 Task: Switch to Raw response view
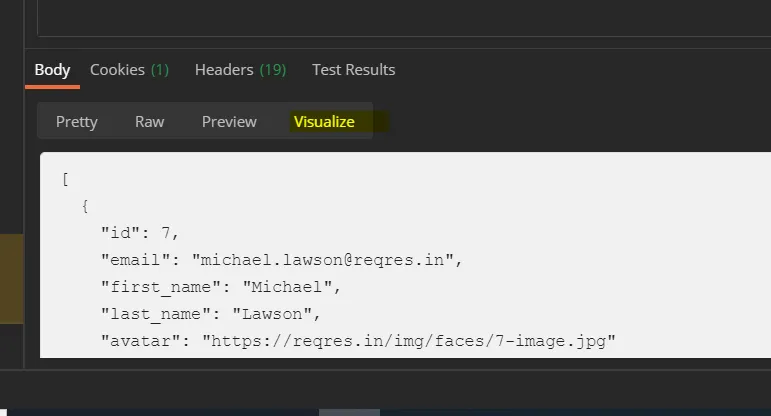[x=150, y=122]
